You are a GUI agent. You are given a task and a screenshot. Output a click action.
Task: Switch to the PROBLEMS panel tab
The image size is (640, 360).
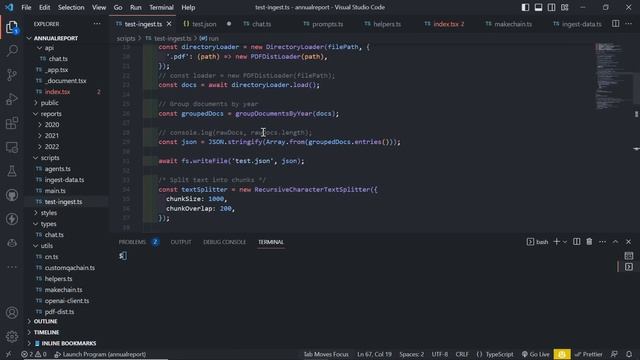(132, 242)
